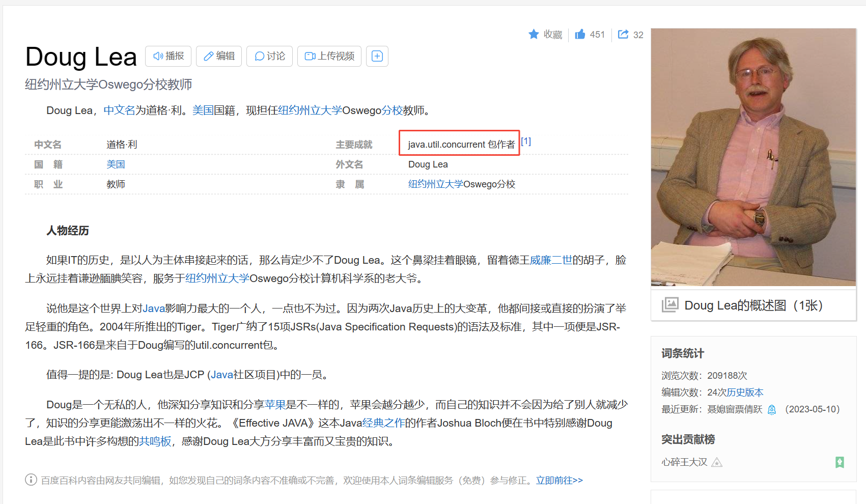Follow the 立即前往>> link
The width and height of the screenshot is (866, 504).
(560, 480)
